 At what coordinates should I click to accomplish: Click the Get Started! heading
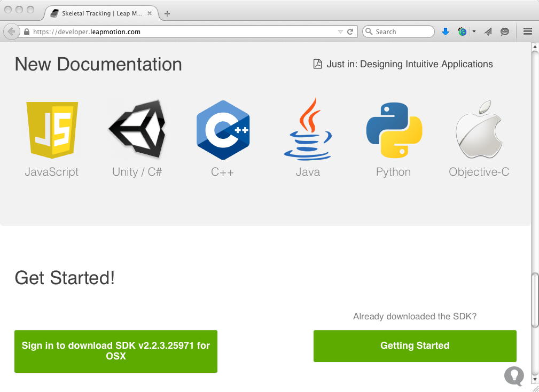pyautogui.click(x=65, y=278)
